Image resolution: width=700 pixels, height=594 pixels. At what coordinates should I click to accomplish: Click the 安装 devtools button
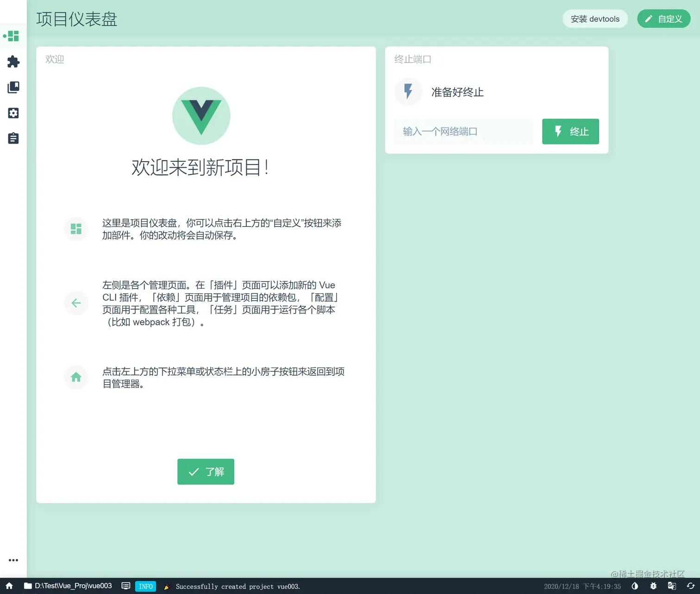(x=595, y=19)
